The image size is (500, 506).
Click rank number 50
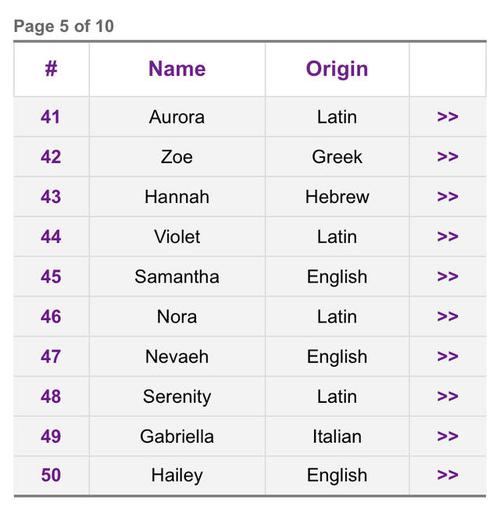coord(51,475)
